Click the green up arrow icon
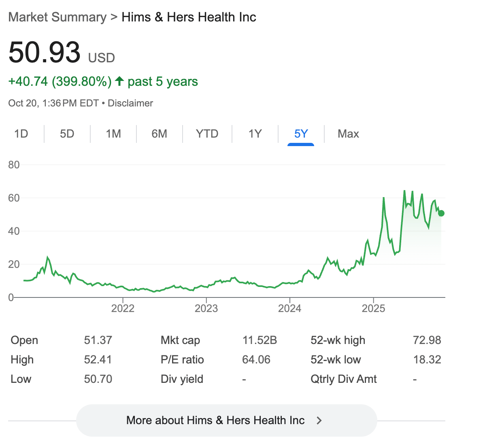The image size is (485, 448). point(119,81)
